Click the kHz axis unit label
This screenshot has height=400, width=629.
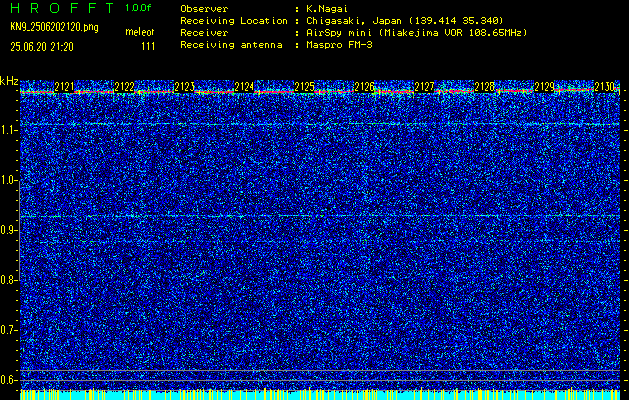pos(9,82)
